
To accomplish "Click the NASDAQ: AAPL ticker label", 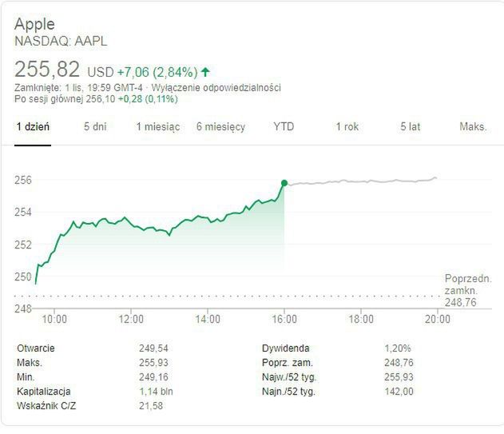I will [x=61, y=41].
